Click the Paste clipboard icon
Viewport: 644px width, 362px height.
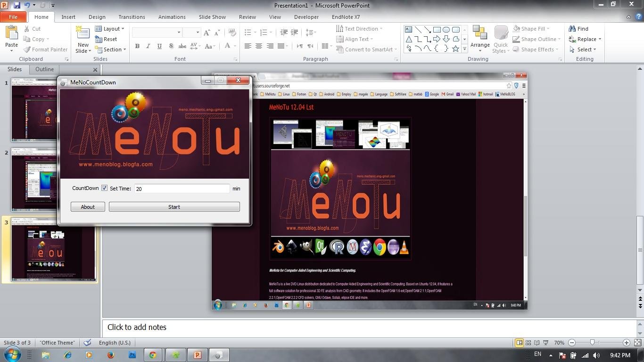11,33
